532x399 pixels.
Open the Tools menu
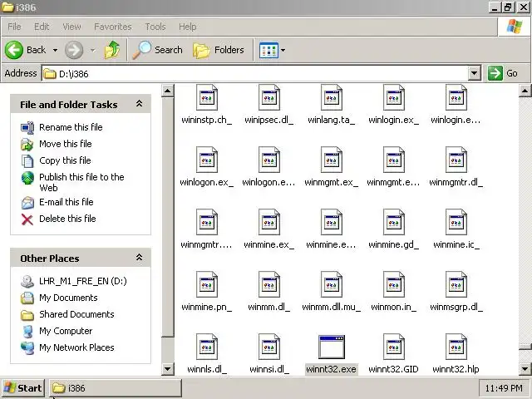(155, 27)
